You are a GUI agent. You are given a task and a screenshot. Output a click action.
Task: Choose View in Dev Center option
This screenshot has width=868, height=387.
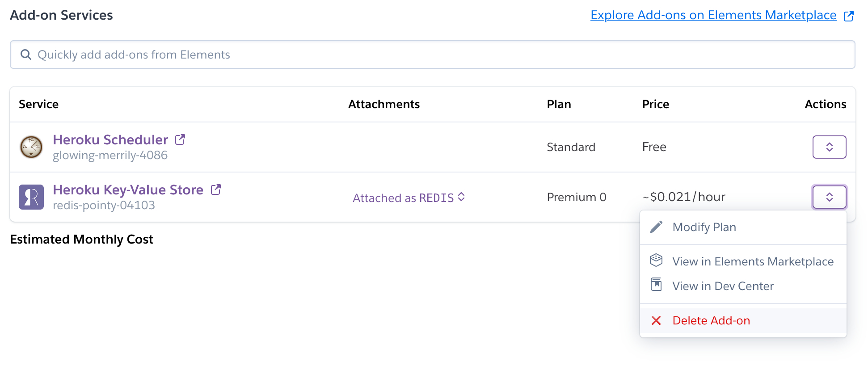pos(723,286)
